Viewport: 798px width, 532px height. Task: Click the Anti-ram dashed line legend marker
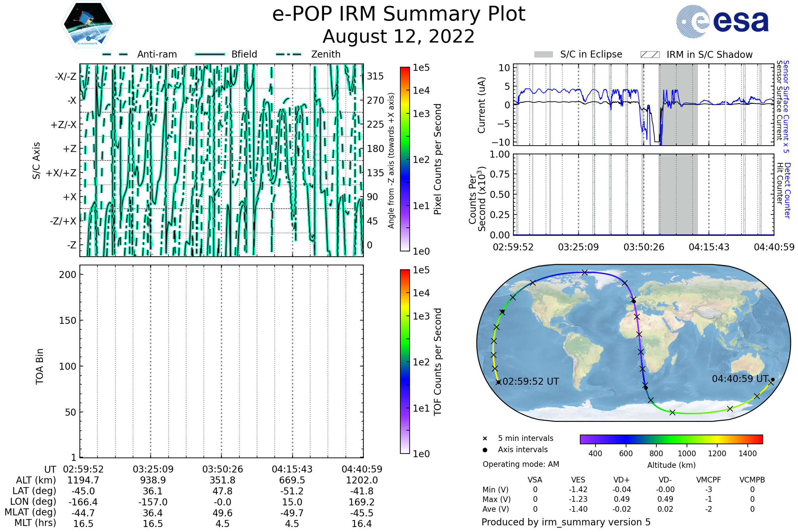[x=115, y=54]
